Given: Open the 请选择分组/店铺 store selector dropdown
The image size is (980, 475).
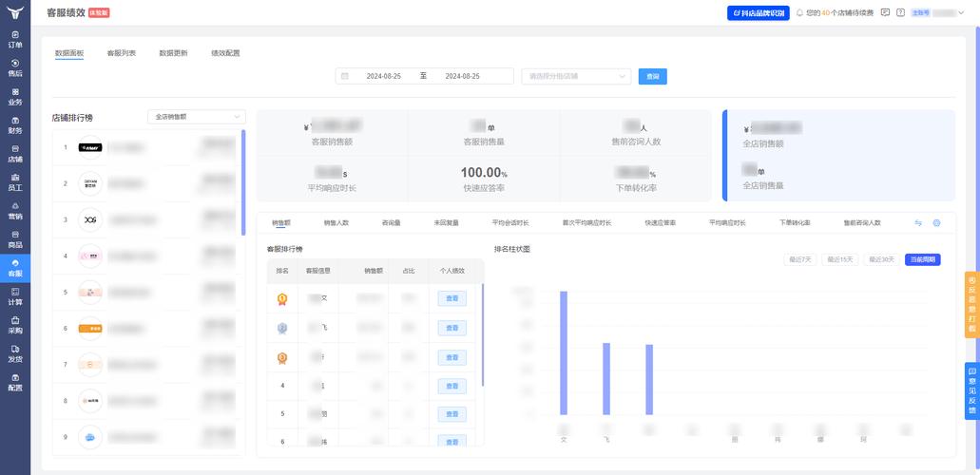Looking at the screenshot, I should pos(575,76).
